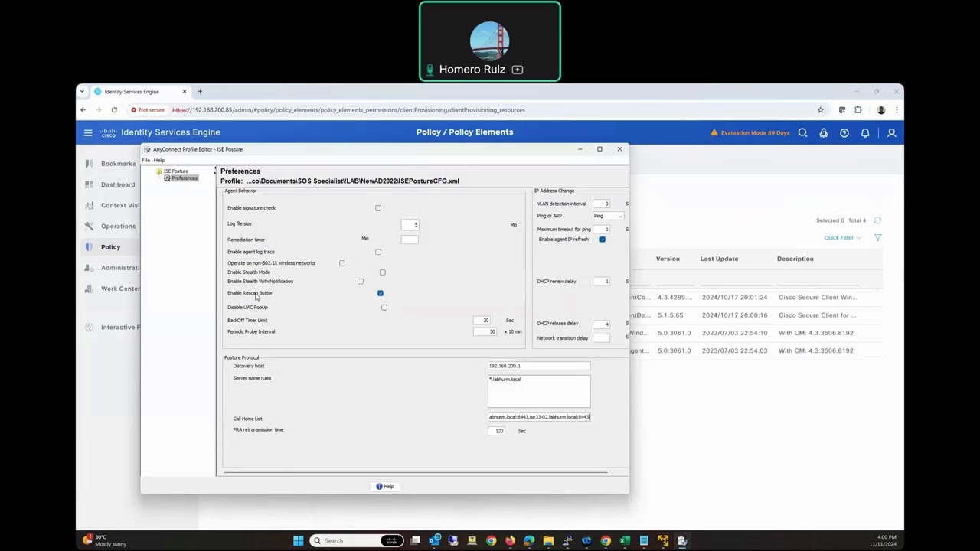The width and height of the screenshot is (980, 551).
Task: Click the Server name rules text area
Action: click(x=539, y=391)
